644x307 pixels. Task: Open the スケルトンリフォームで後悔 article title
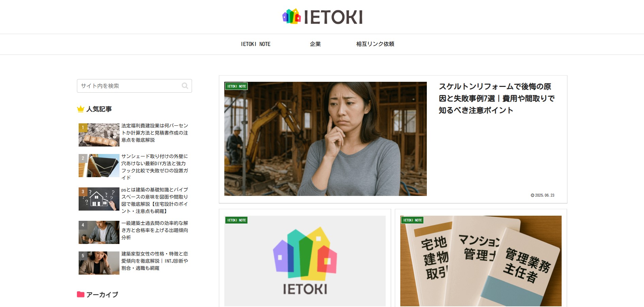click(497, 98)
